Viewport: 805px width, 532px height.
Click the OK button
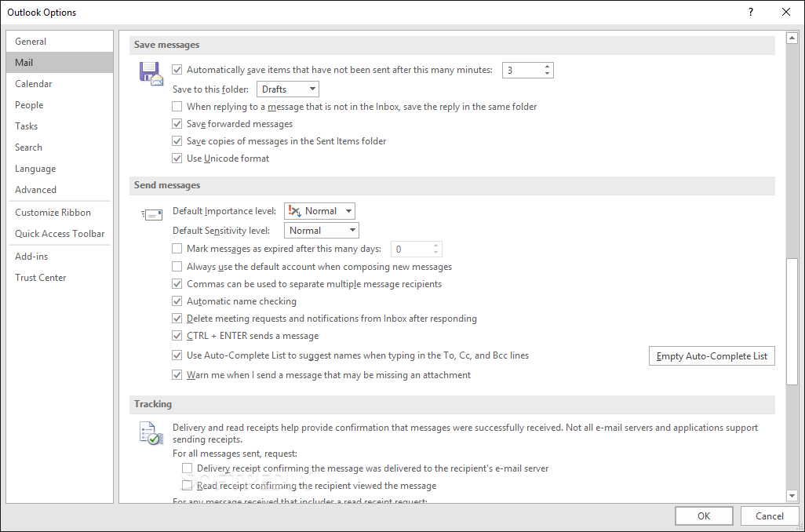pos(703,516)
